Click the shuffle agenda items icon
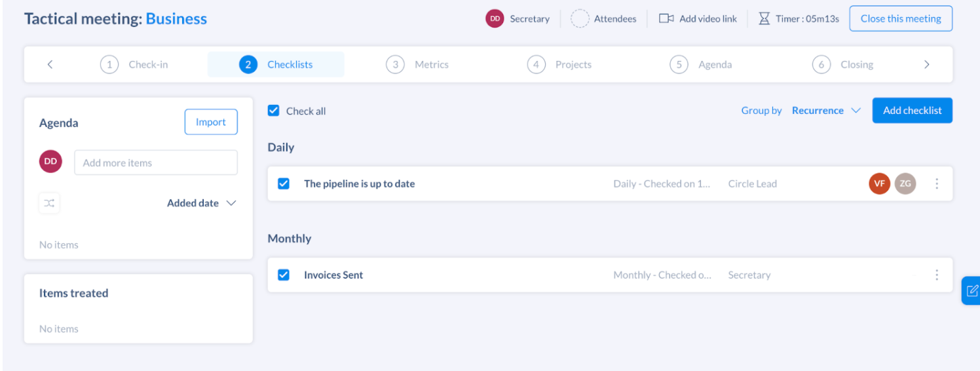The height and width of the screenshot is (371, 980). point(49,203)
